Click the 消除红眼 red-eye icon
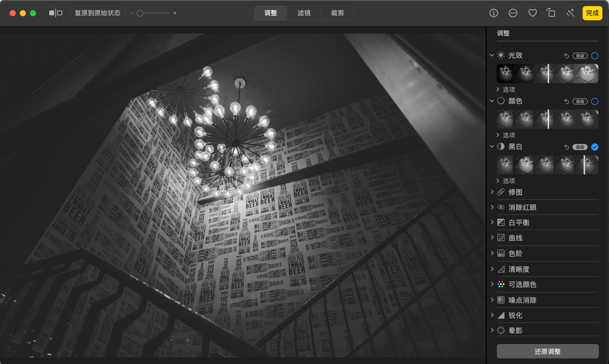 pyautogui.click(x=501, y=207)
